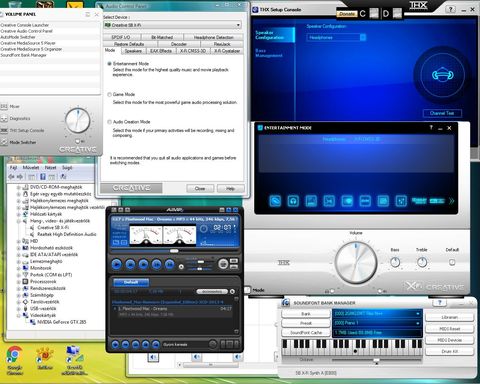Image resolution: width=480 pixels, height=384 pixels.
Task: Toggle mute under the Volume Panel knob
Action: (78, 141)
